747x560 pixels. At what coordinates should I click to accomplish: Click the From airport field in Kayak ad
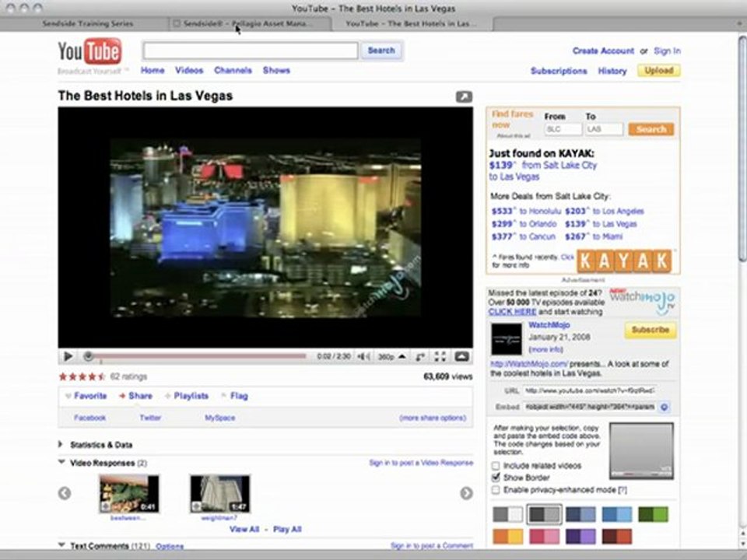(563, 129)
